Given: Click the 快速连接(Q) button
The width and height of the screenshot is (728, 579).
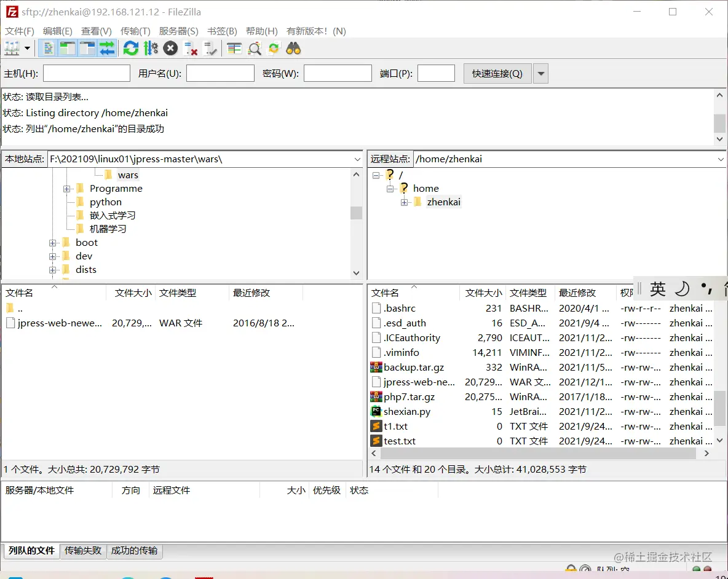Looking at the screenshot, I should (x=497, y=73).
